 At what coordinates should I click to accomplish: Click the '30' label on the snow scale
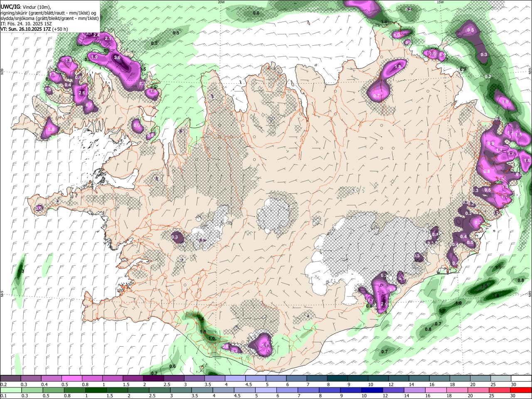click(514, 384)
